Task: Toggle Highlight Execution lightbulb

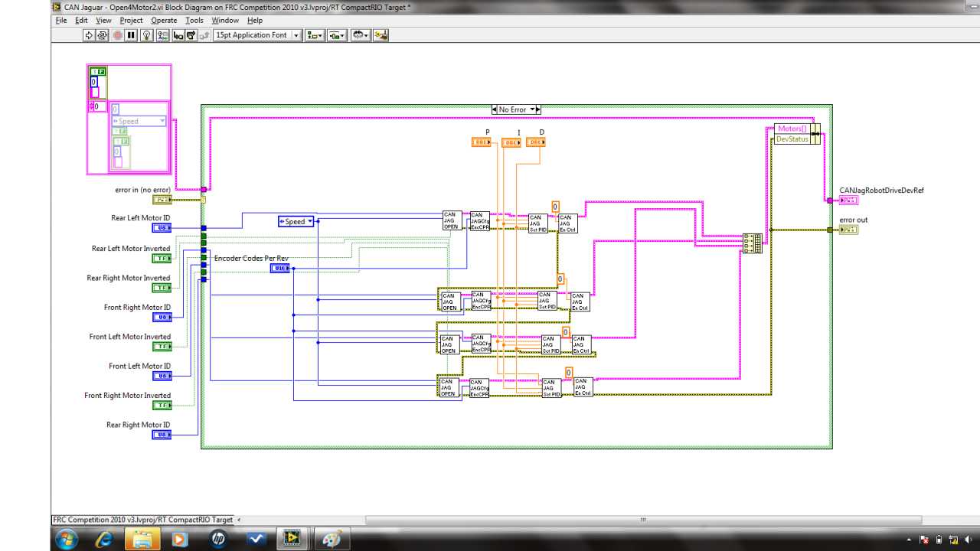Action: (x=146, y=35)
